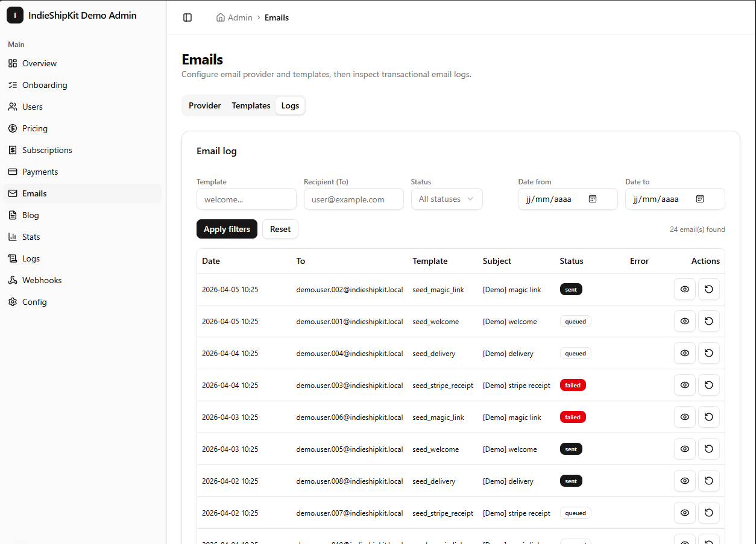Switch to the Provider tab
The image size is (756, 544).
click(205, 105)
